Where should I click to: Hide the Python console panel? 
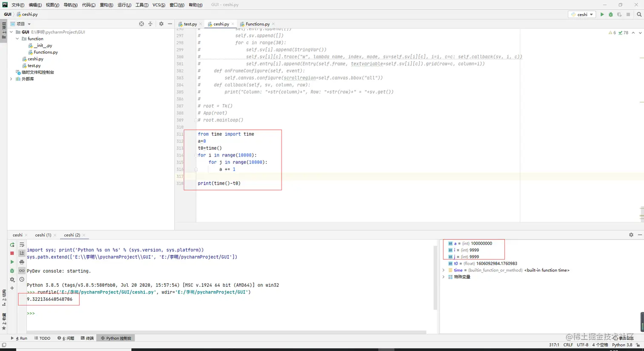coord(640,235)
